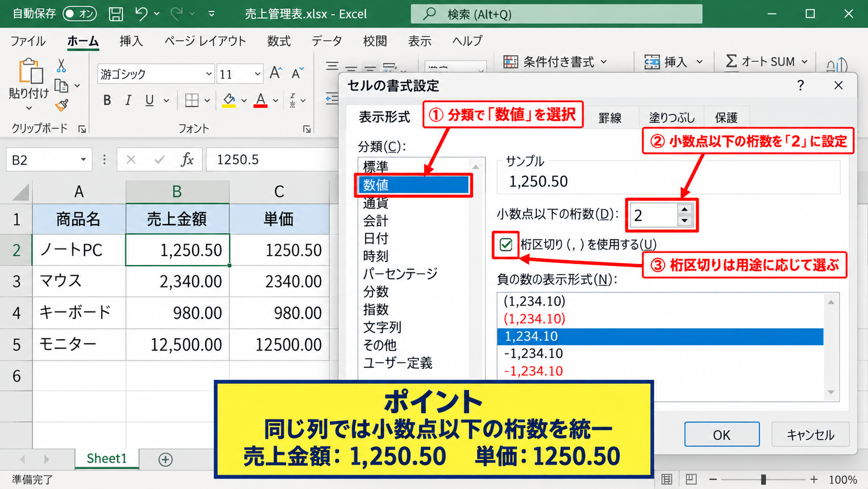Open the 数式 ribbon tab
Screen dimensions: 868x489
click(279, 41)
